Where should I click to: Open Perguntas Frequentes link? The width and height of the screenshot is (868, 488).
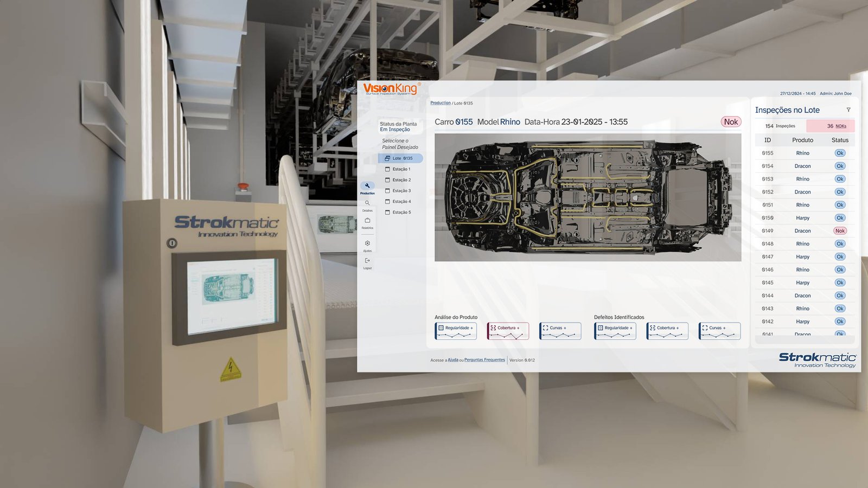point(484,360)
